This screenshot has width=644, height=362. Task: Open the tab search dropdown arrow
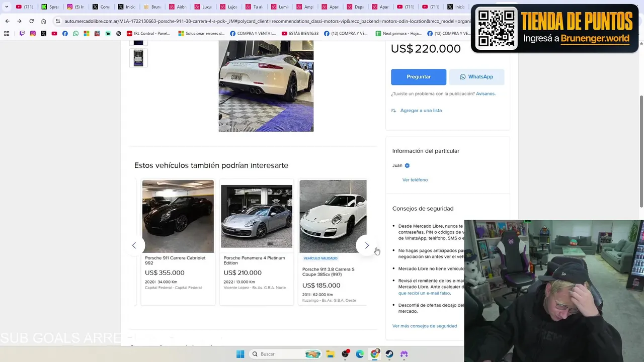7,7
